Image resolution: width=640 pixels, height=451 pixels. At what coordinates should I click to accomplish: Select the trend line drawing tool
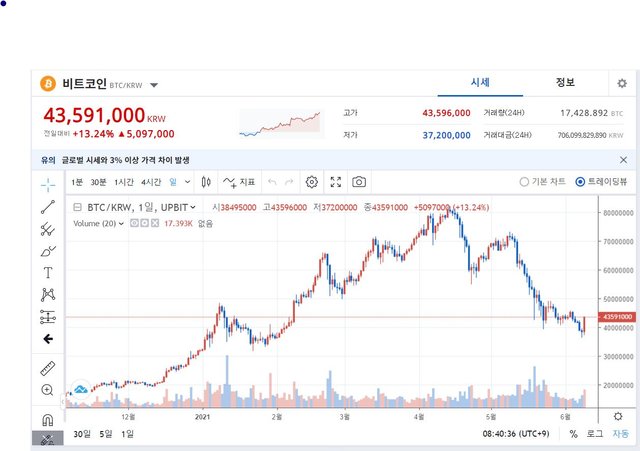click(48, 207)
